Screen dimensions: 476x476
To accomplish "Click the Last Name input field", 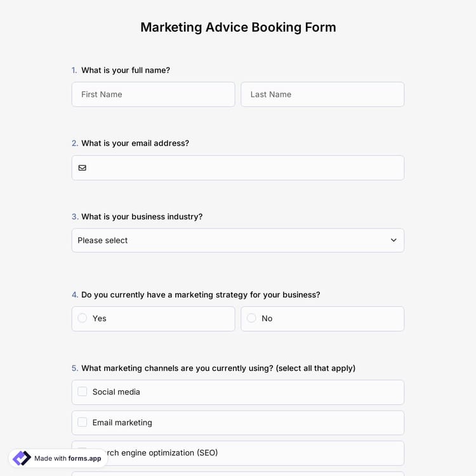I will pyautogui.click(x=322, y=95).
